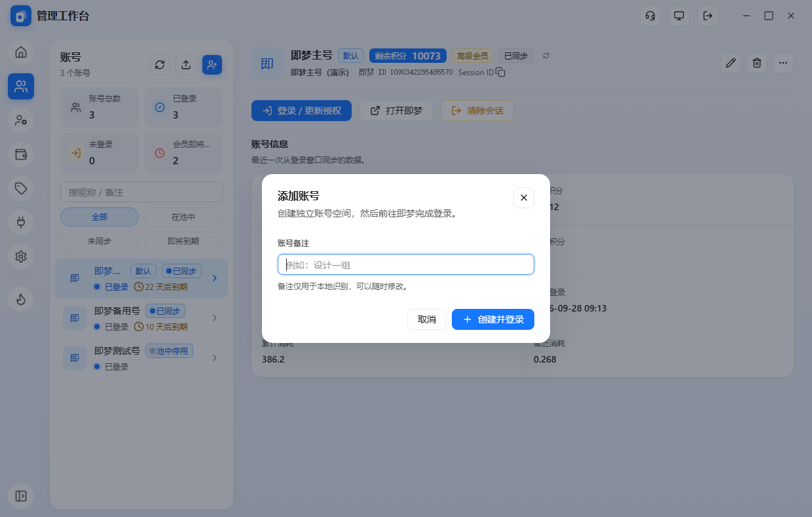Select the 全部 filter

100,217
